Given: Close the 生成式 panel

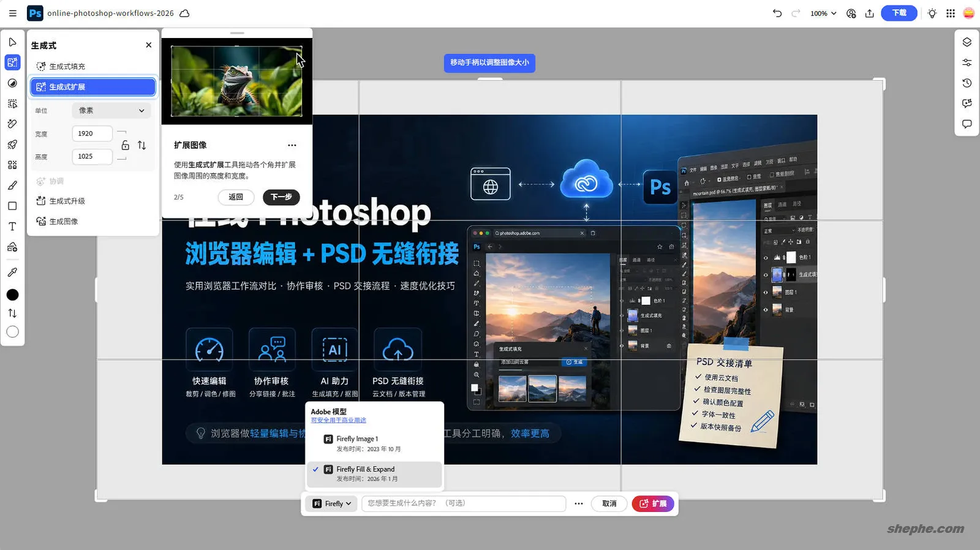Looking at the screenshot, I should click(x=148, y=45).
